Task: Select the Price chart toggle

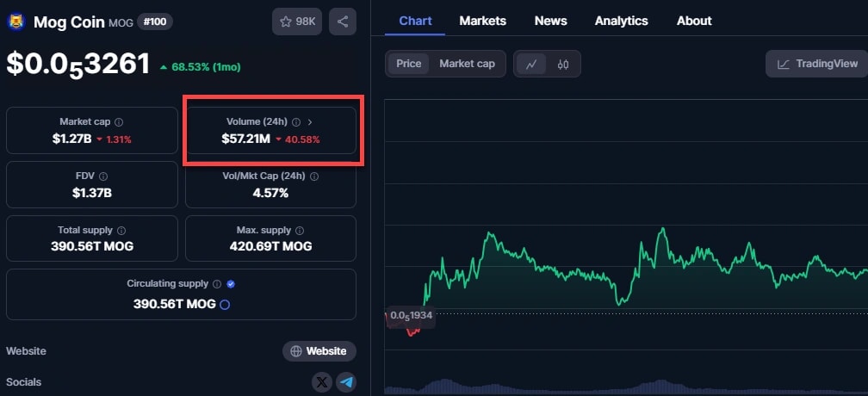Action: 408,64
